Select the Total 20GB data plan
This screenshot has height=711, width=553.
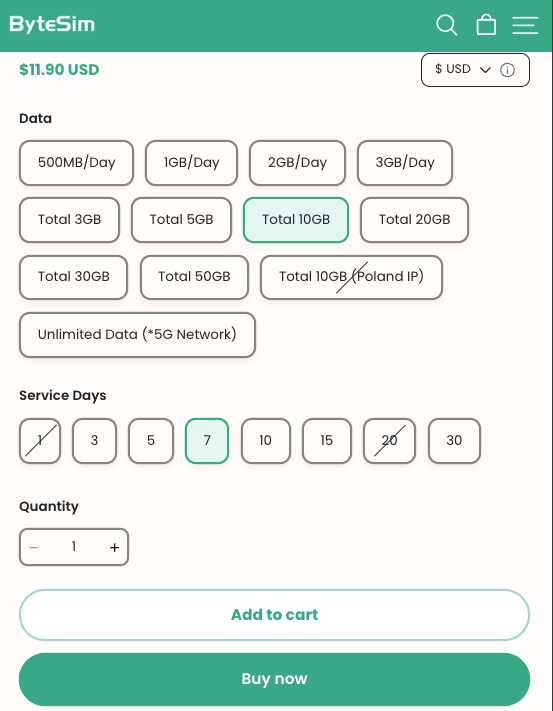(x=414, y=220)
